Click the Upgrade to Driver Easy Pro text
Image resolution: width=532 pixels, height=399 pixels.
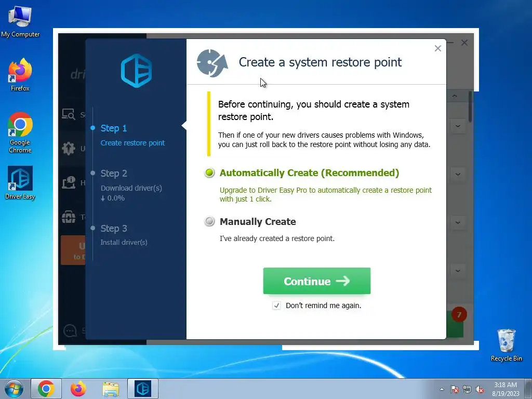coord(325,194)
